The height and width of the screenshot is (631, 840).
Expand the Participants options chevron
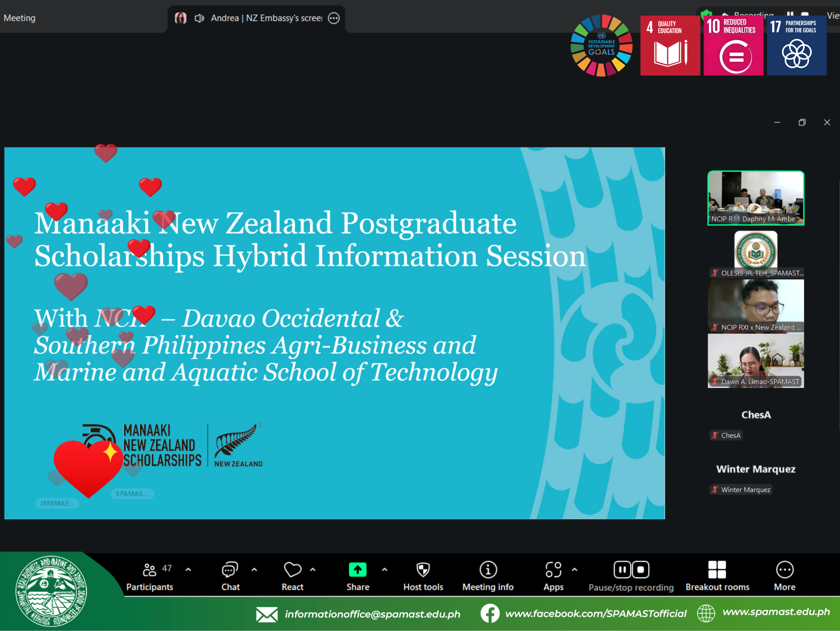[188, 570]
